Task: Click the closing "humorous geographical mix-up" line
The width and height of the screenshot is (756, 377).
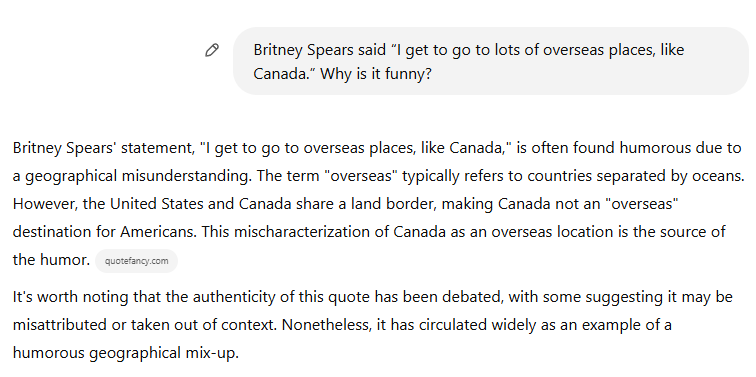Action: [x=125, y=353]
